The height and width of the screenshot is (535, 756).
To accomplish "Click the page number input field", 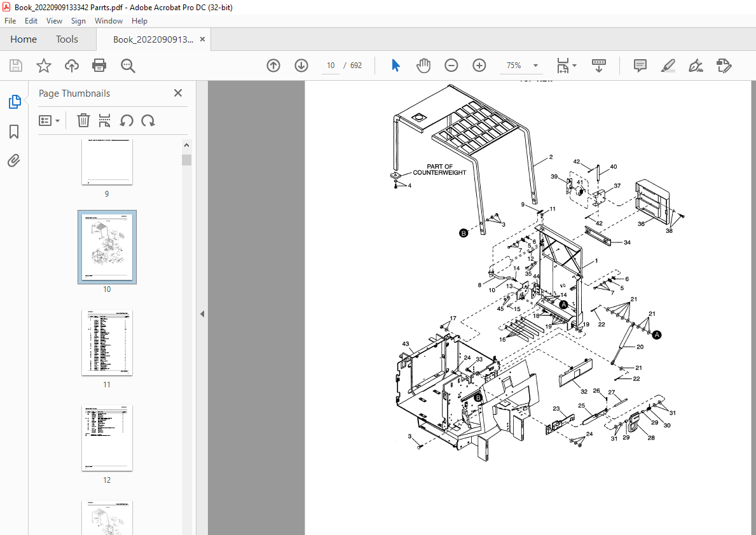I will 331,66.
